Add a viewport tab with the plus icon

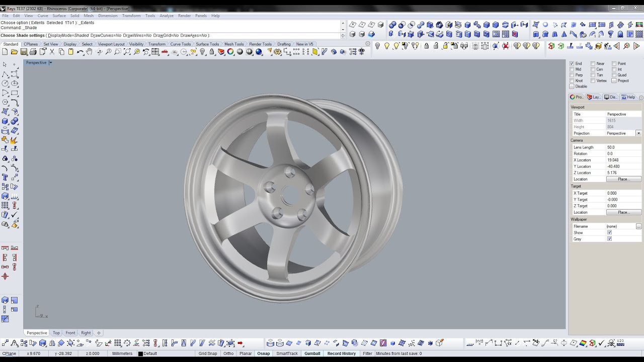tap(99, 333)
